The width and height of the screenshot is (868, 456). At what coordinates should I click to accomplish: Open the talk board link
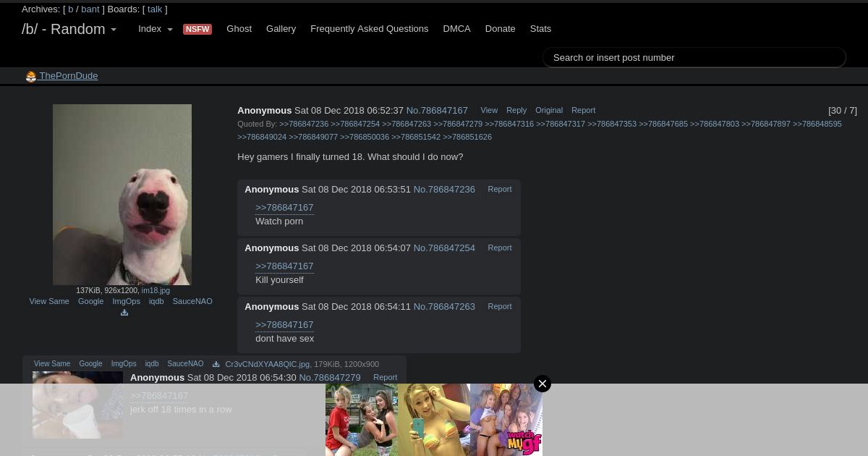point(155,9)
